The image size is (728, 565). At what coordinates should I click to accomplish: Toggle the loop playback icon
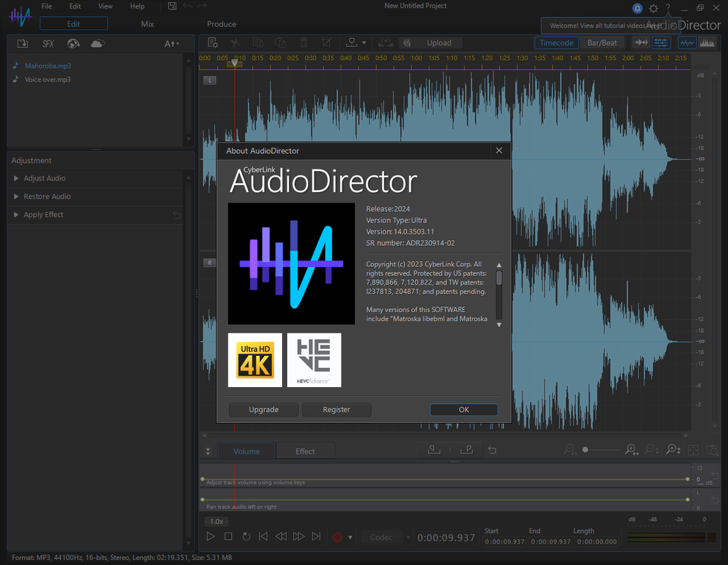pyautogui.click(x=246, y=536)
